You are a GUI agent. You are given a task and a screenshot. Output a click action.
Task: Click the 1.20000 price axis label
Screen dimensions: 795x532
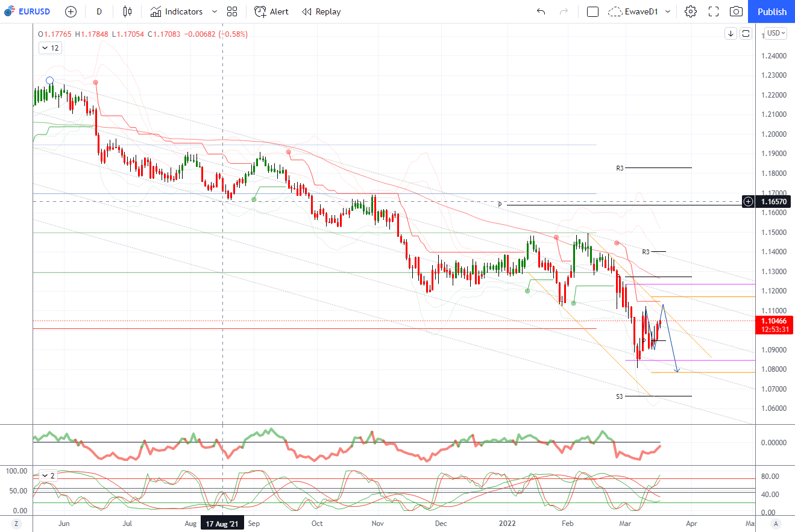(774, 134)
